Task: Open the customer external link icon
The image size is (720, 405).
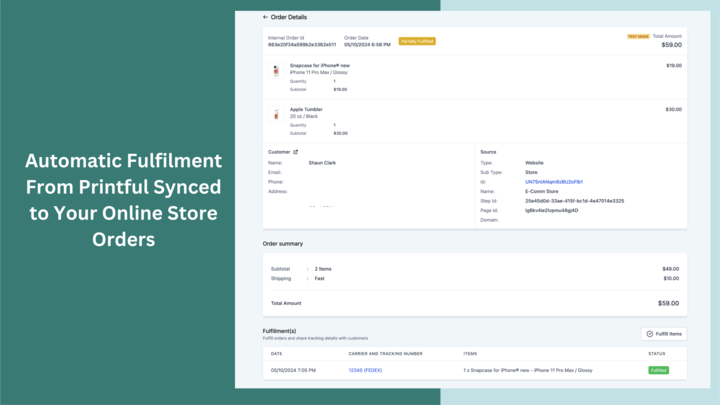Action: 295,152
